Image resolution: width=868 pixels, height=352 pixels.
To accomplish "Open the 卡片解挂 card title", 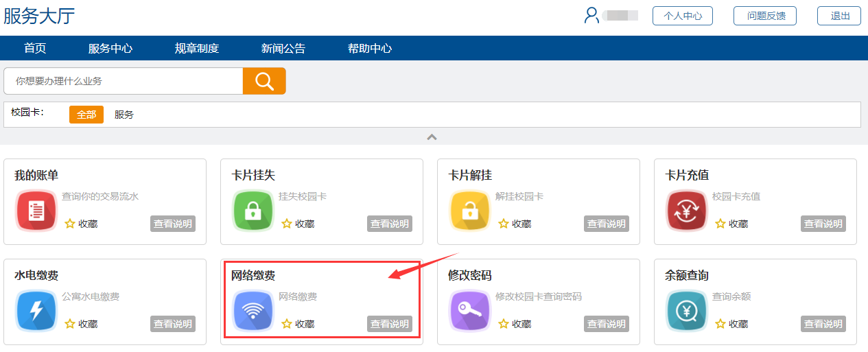I will pyautogui.click(x=470, y=176).
